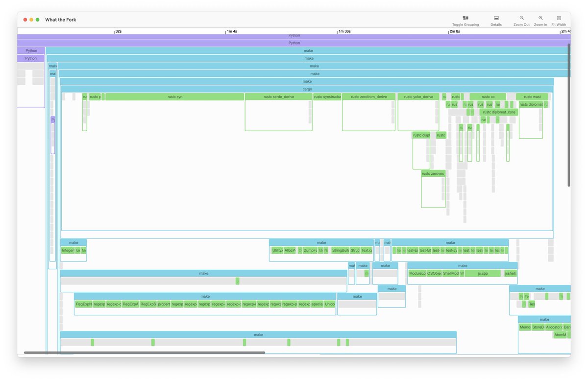
Task: Select the StoreBu compile bar
Action: pyautogui.click(x=539, y=327)
